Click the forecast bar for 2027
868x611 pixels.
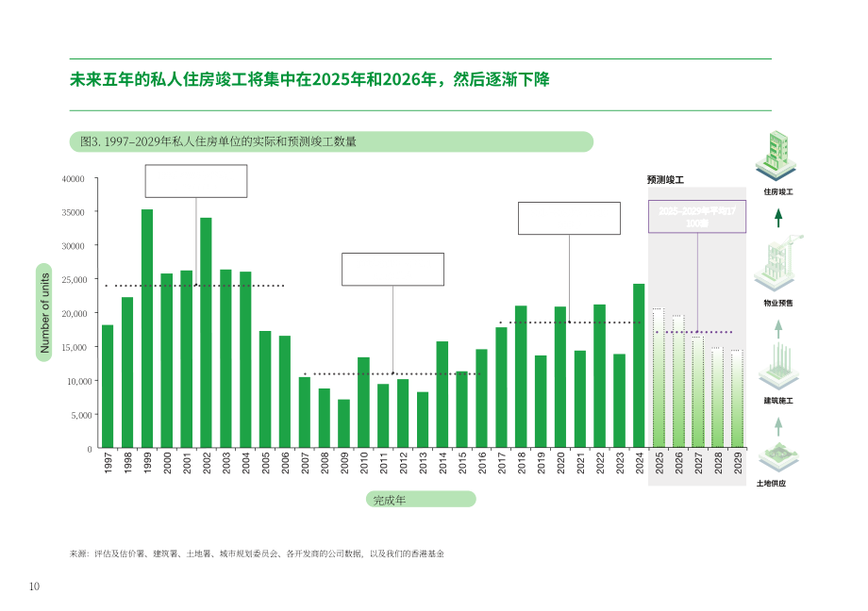click(x=698, y=392)
